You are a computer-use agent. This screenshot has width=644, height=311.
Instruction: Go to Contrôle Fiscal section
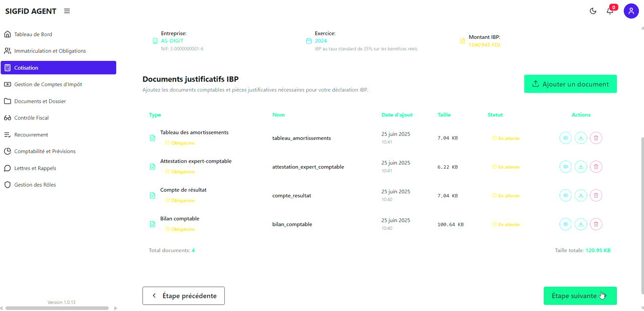pos(31,118)
